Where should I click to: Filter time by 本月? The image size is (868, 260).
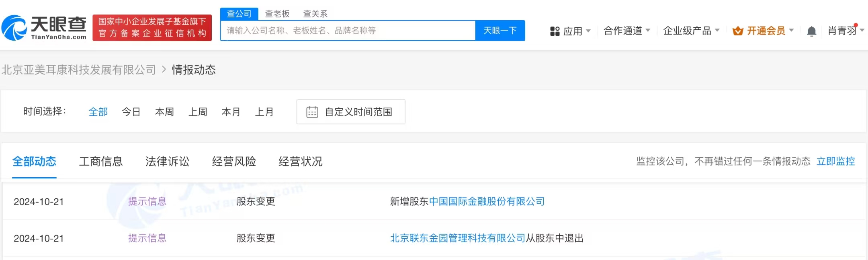tap(231, 112)
